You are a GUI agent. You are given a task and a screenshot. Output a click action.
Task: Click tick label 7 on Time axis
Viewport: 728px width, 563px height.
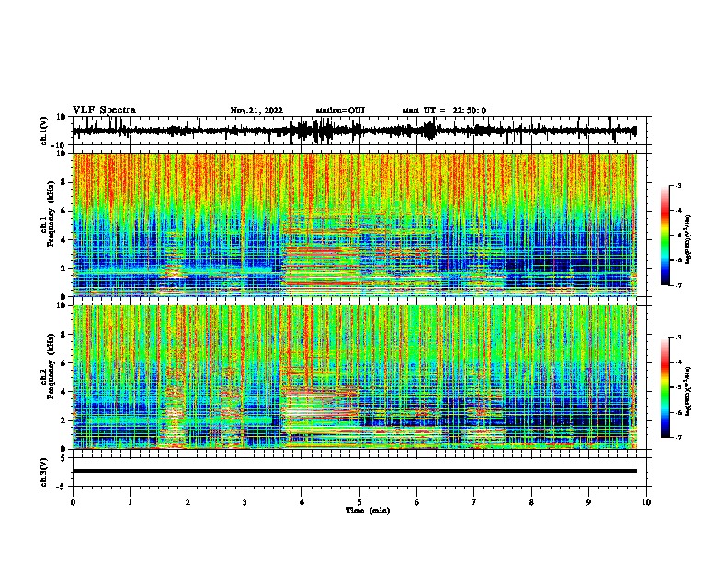tap(474, 502)
